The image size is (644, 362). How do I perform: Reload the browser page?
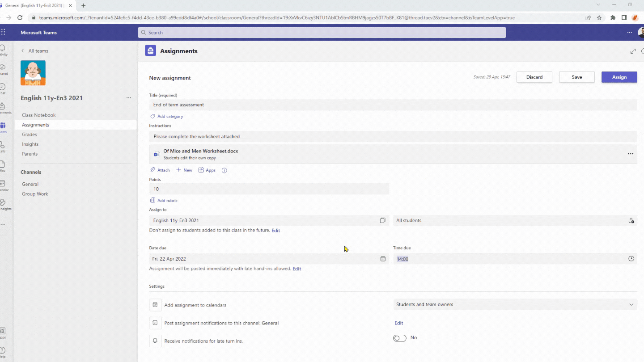pos(20,18)
